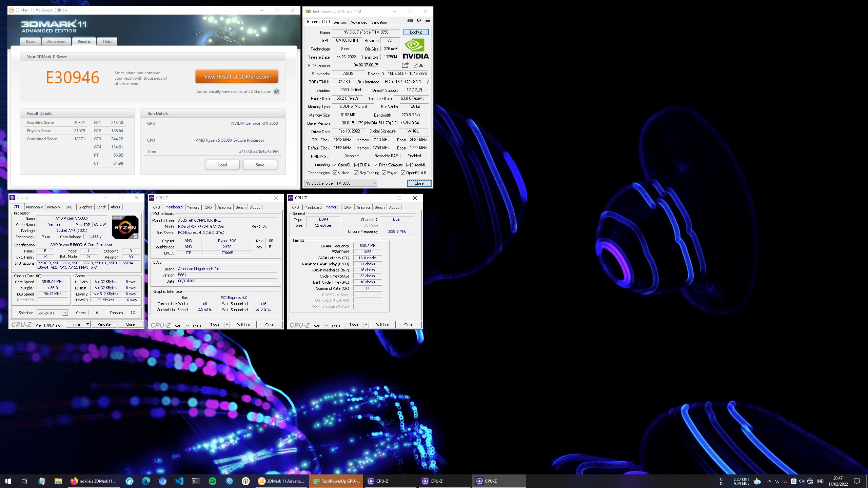Click the Ryzen 5 logo in CPU-Z
Screen dimensions: 868x488
[x=125, y=227]
